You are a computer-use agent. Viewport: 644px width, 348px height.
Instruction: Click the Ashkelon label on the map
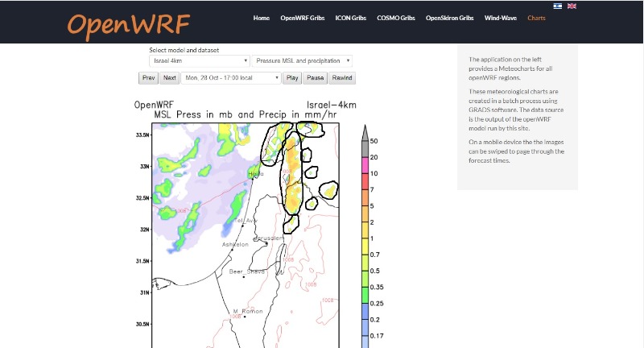click(235, 244)
